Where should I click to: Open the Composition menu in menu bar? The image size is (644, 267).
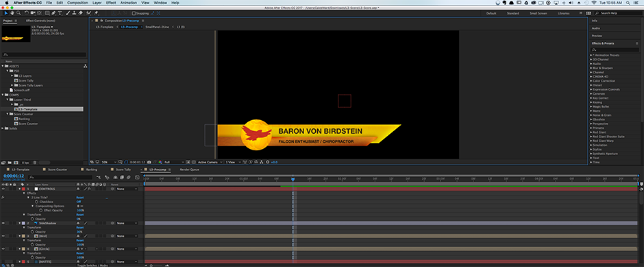point(77,3)
